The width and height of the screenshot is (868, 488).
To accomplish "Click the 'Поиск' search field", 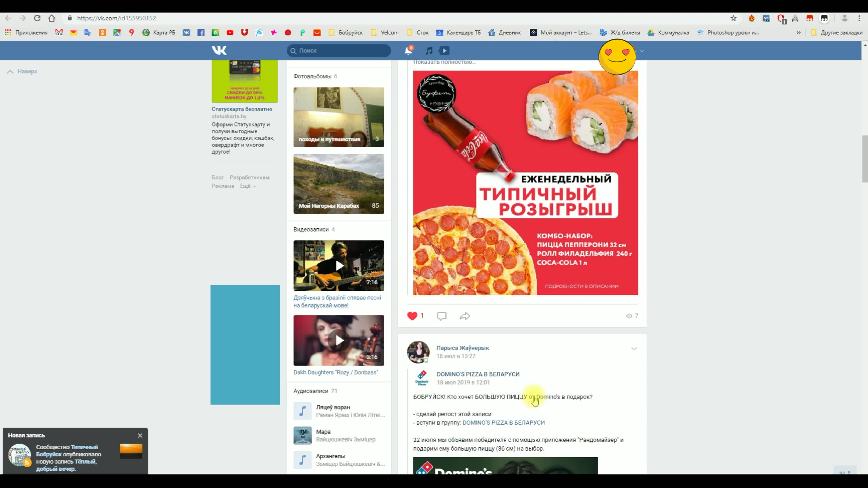I will 339,51.
